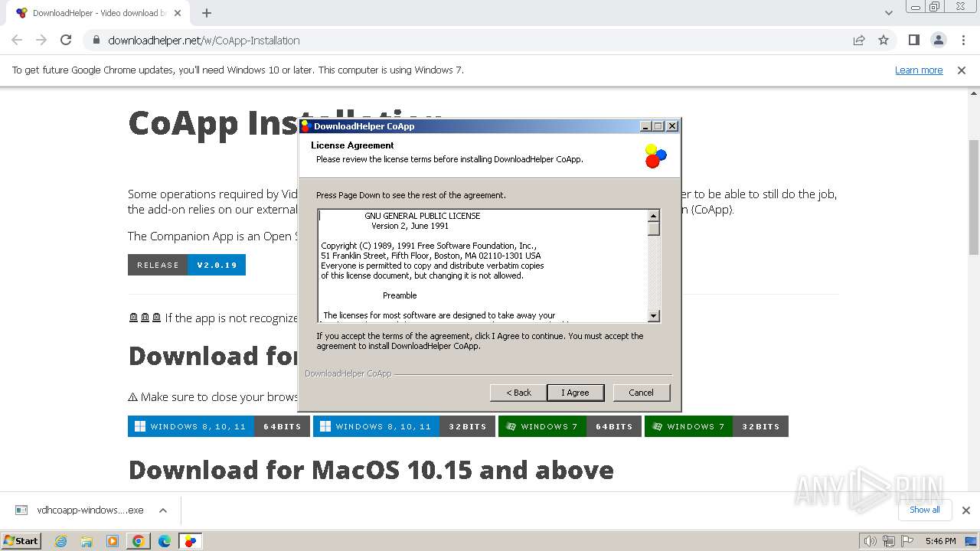This screenshot has height=551, width=980.
Task: Open Windows Explorer folder from taskbar
Action: (x=87, y=541)
